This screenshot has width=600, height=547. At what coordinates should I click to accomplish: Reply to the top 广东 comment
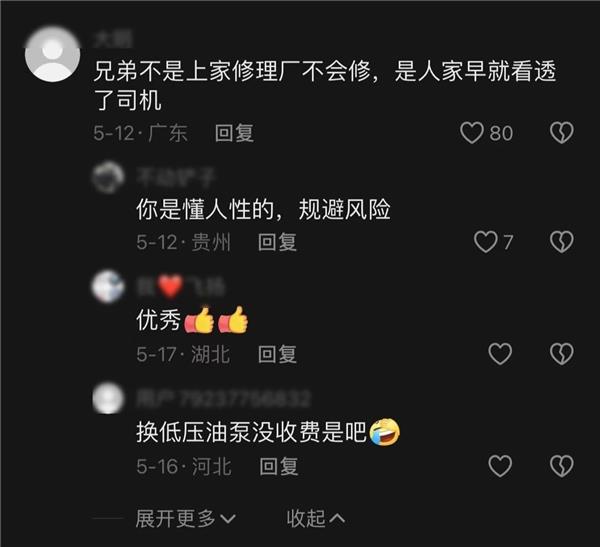pos(234,133)
